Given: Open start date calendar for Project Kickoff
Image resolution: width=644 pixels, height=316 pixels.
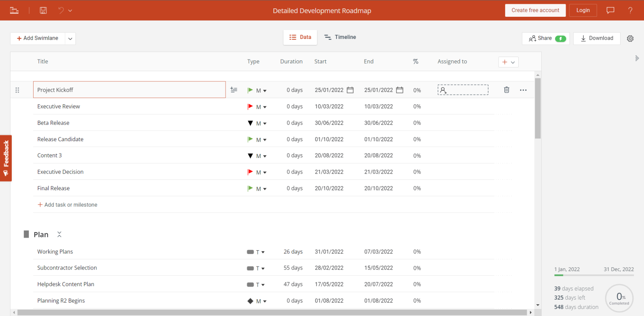Looking at the screenshot, I should pos(350,90).
